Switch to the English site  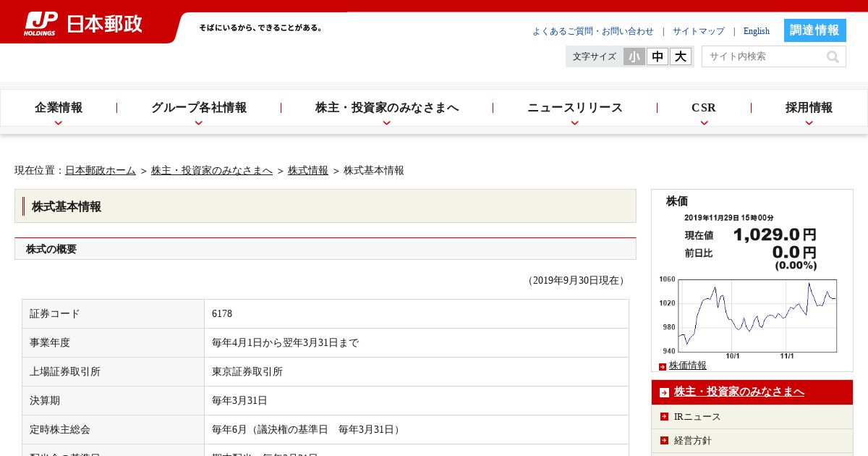click(757, 31)
